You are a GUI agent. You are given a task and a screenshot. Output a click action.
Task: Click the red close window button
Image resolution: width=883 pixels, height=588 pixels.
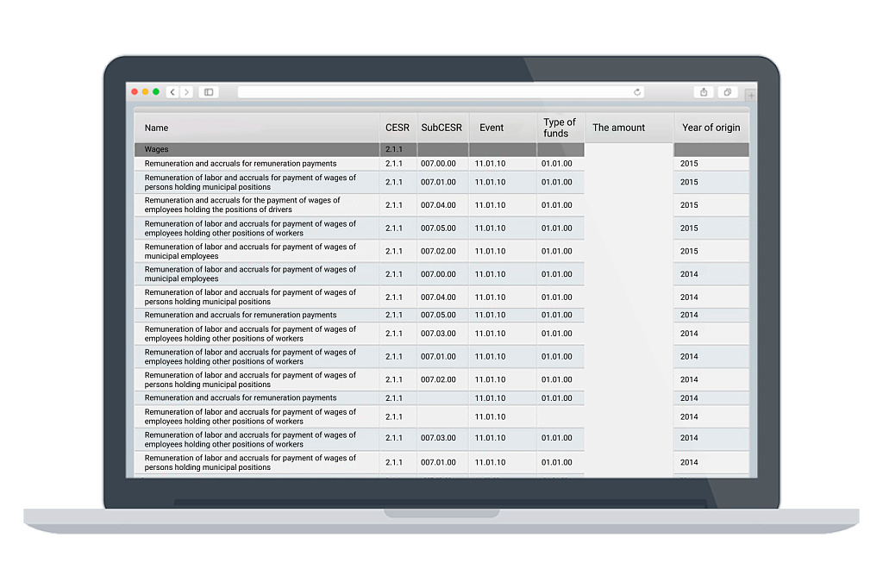tap(135, 92)
